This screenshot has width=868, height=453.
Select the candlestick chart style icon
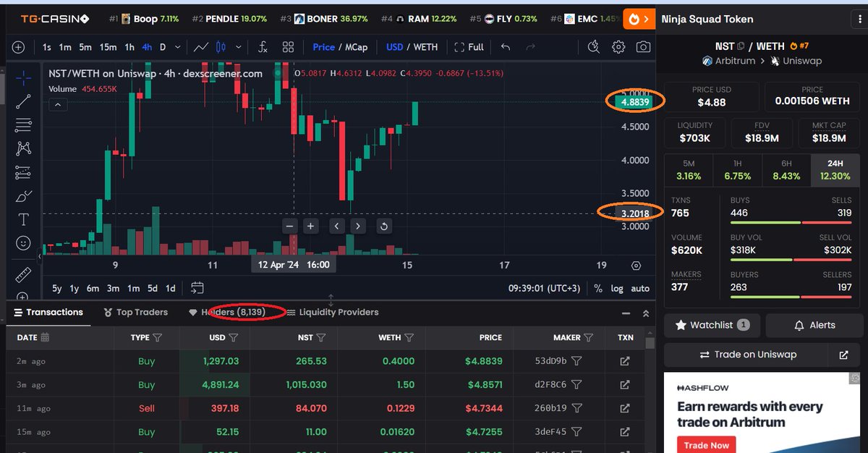click(222, 47)
